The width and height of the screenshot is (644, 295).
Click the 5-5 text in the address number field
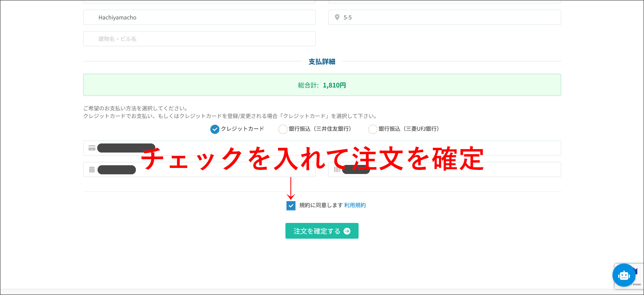(347, 17)
